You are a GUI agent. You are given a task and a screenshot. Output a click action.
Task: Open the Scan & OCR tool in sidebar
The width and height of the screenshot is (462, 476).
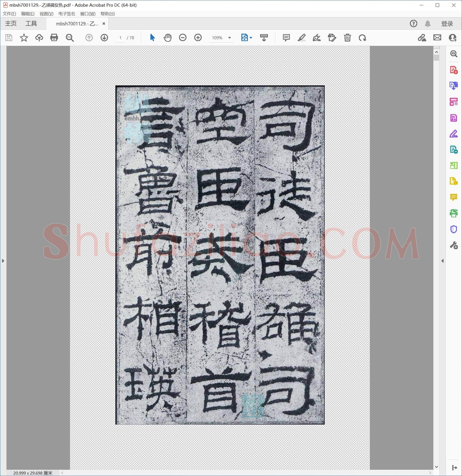point(453,213)
